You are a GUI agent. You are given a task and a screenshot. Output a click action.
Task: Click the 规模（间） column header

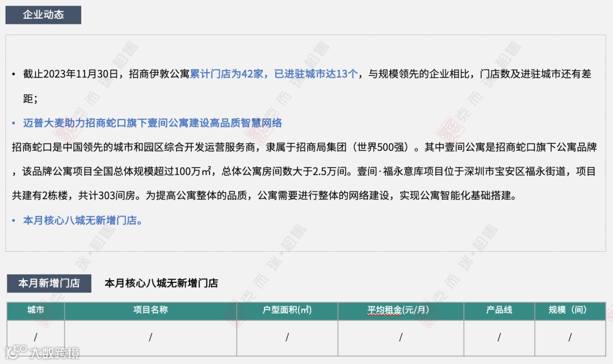tap(570, 311)
